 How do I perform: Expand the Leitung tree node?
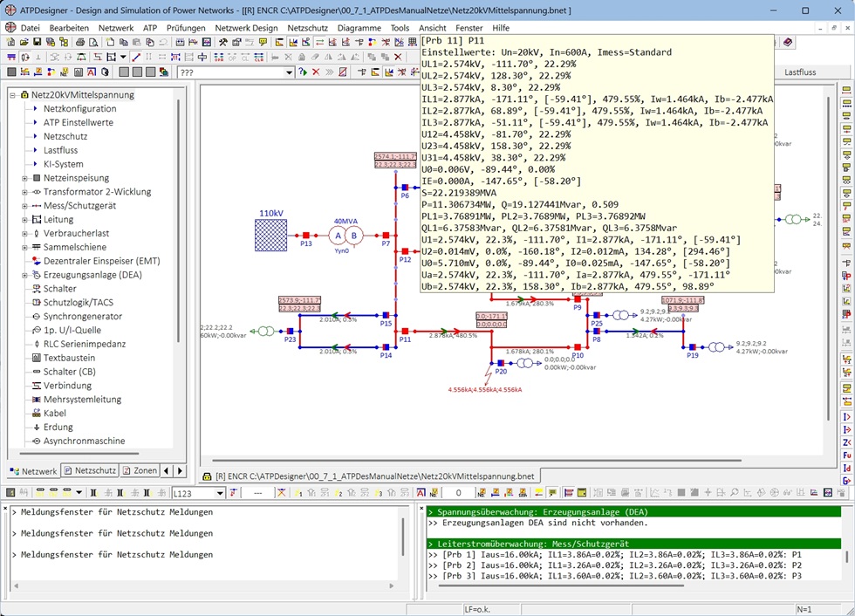(x=24, y=220)
